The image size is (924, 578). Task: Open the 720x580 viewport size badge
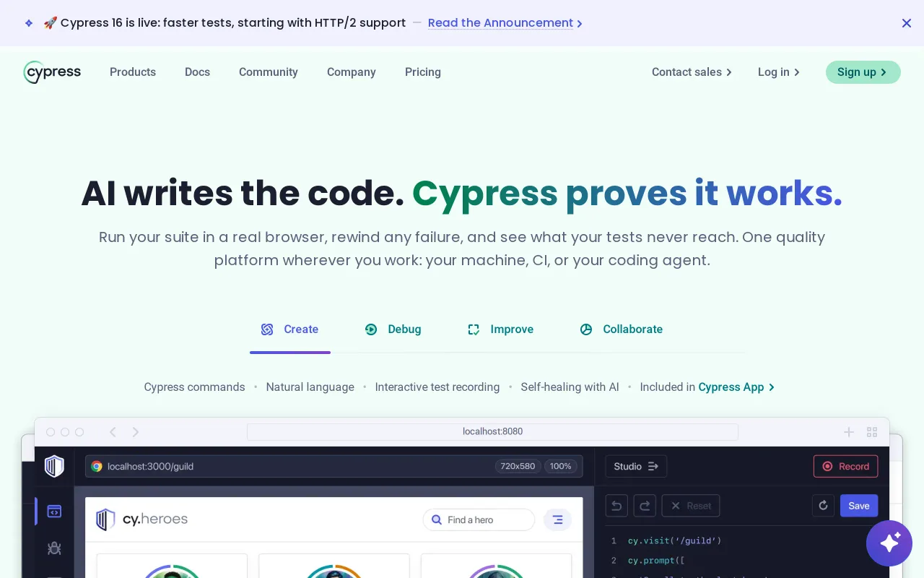518,467
